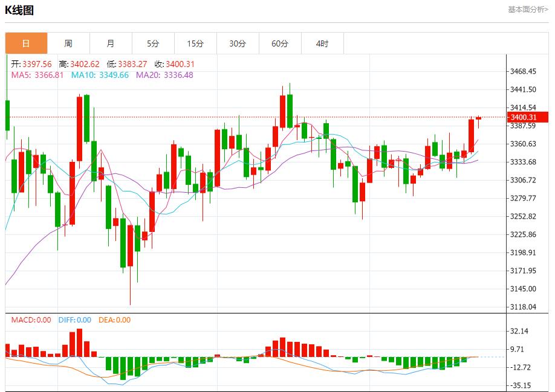Screen dimensions: 555x392
Task: Switch to the 4时 timeframe
Action: 323,43
